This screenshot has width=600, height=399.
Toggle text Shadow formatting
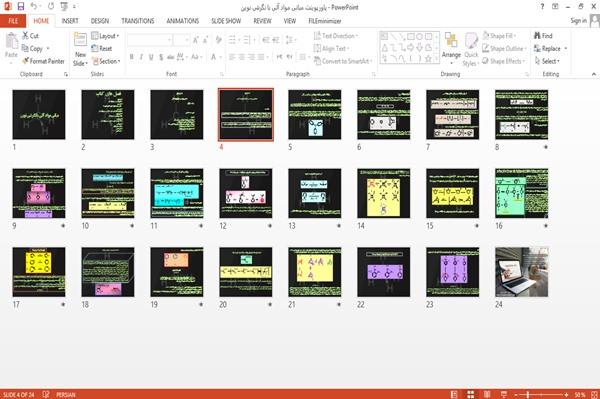[x=161, y=57]
